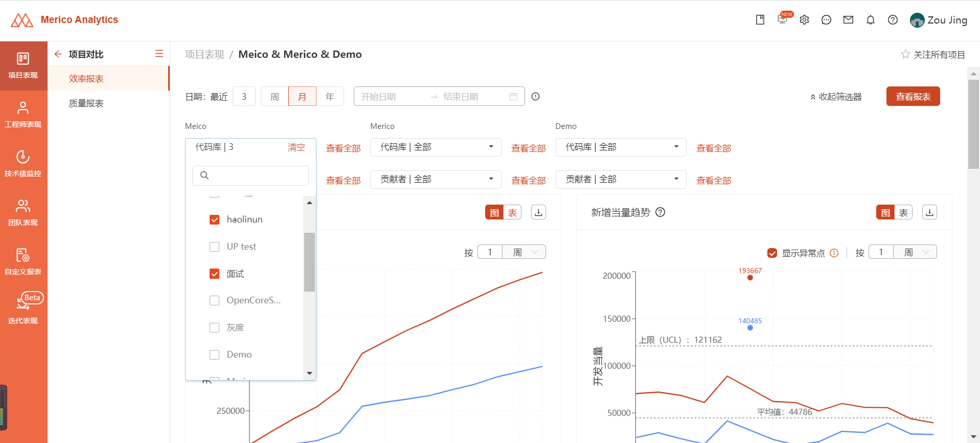Open left chart 周 interval dropdown

tap(524, 252)
